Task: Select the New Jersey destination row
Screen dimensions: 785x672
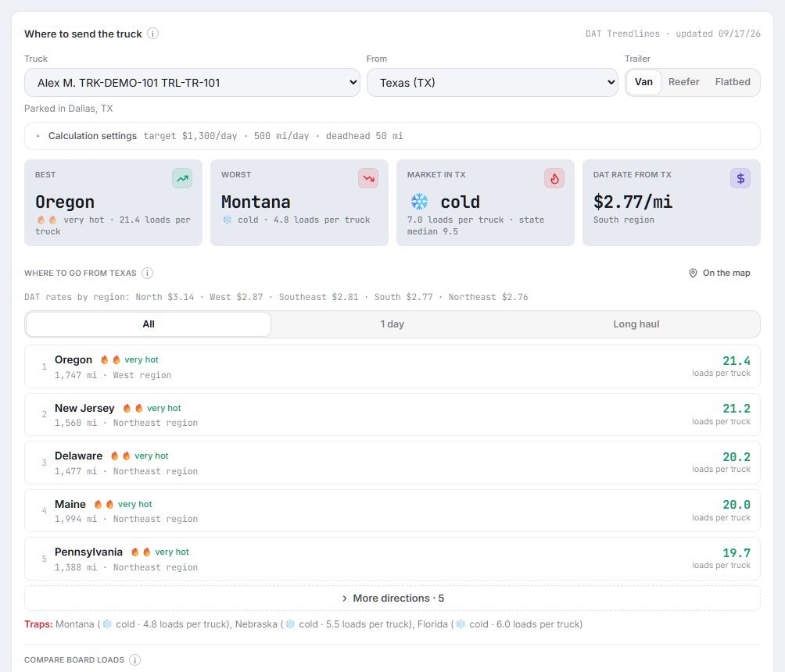Action: [x=392, y=415]
